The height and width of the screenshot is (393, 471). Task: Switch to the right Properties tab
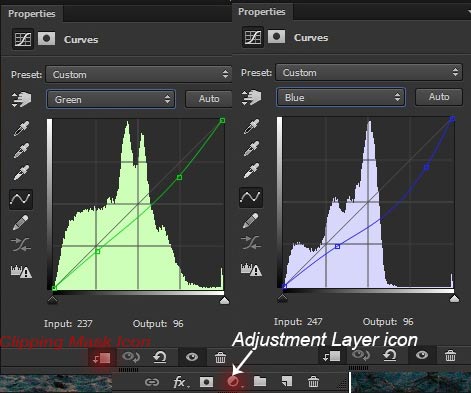[262, 12]
